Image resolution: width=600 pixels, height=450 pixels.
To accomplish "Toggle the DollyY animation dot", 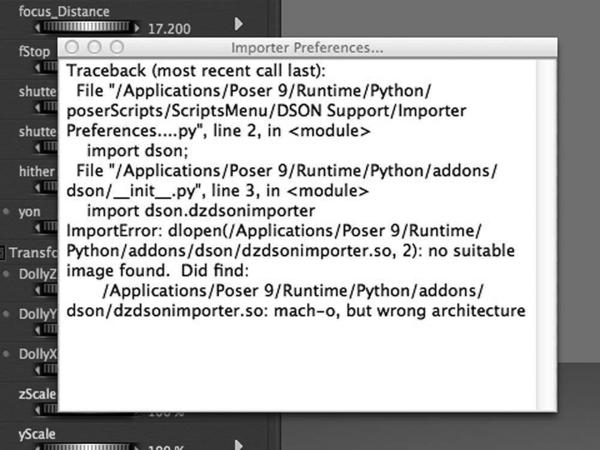I will pyautogui.click(x=6, y=313).
